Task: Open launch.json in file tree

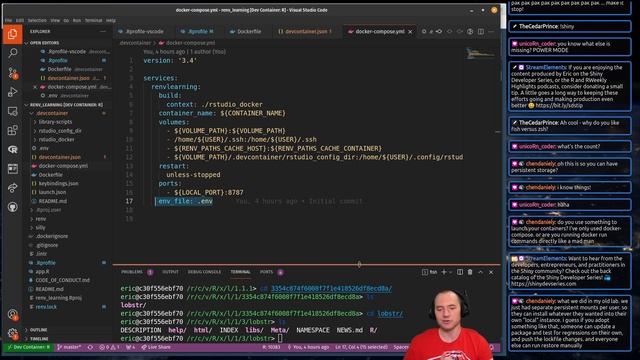Action: click(x=52, y=192)
